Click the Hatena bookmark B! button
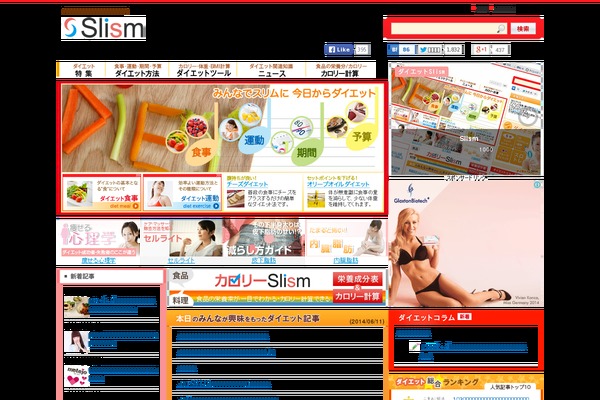Screen dimensions: 600x400 (394, 49)
